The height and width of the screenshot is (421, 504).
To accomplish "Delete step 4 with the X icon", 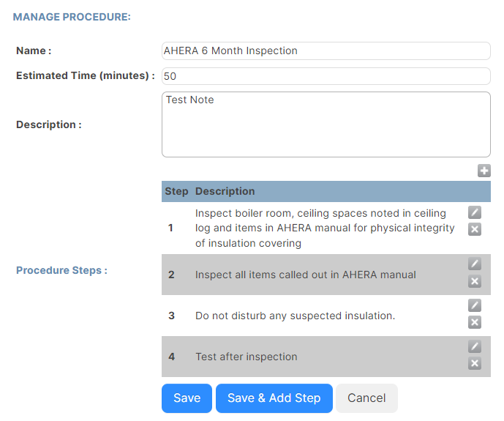I will pos(475,363).
